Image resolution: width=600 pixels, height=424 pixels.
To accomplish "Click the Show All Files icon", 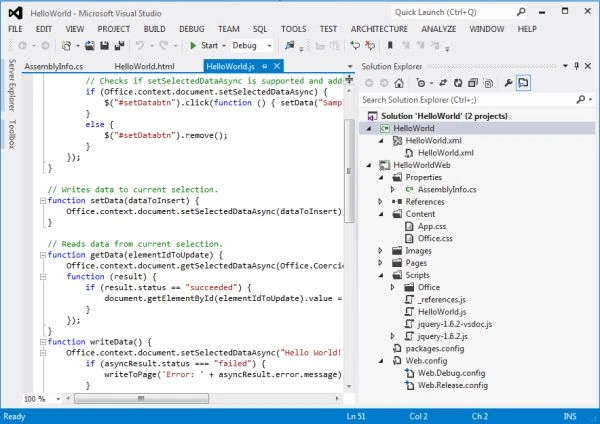I will tap(488, 83).
